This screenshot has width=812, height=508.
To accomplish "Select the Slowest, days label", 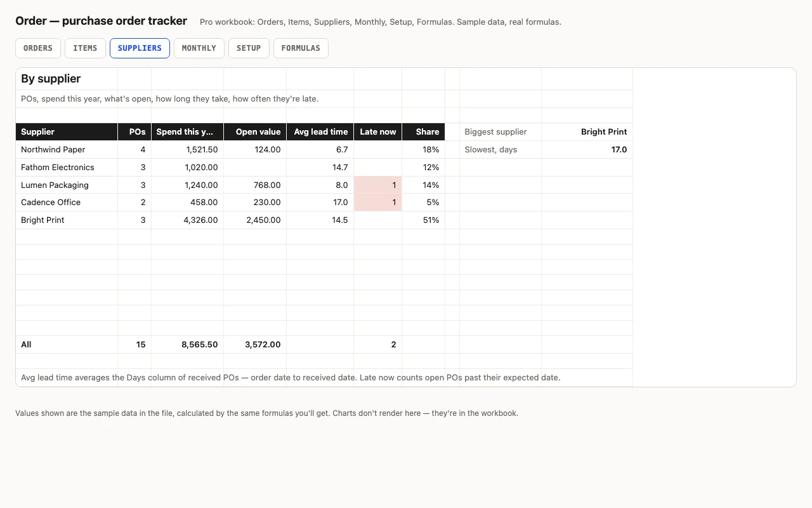I will pyautogui.click(x=501, y=150).
